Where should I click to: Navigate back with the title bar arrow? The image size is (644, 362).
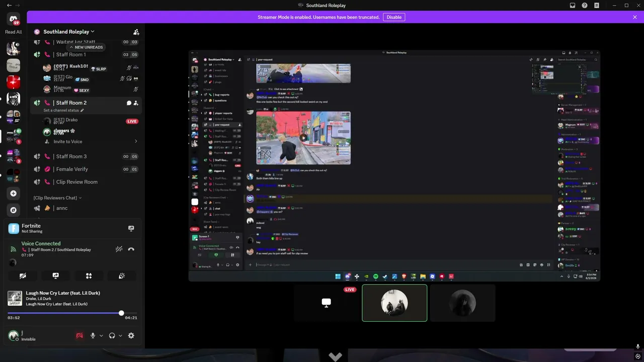[x=9, y=6]
